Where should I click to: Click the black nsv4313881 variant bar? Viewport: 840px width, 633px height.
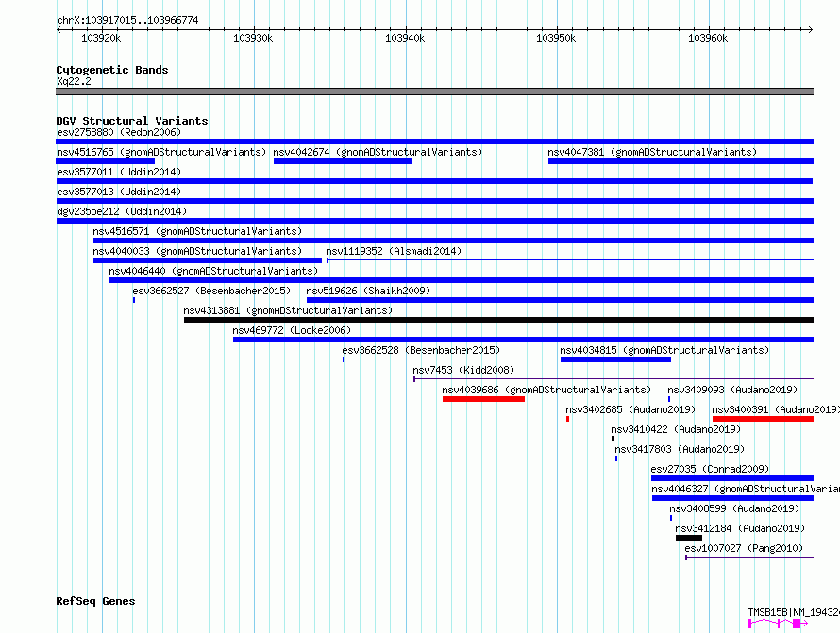click(x=498, y=320)
